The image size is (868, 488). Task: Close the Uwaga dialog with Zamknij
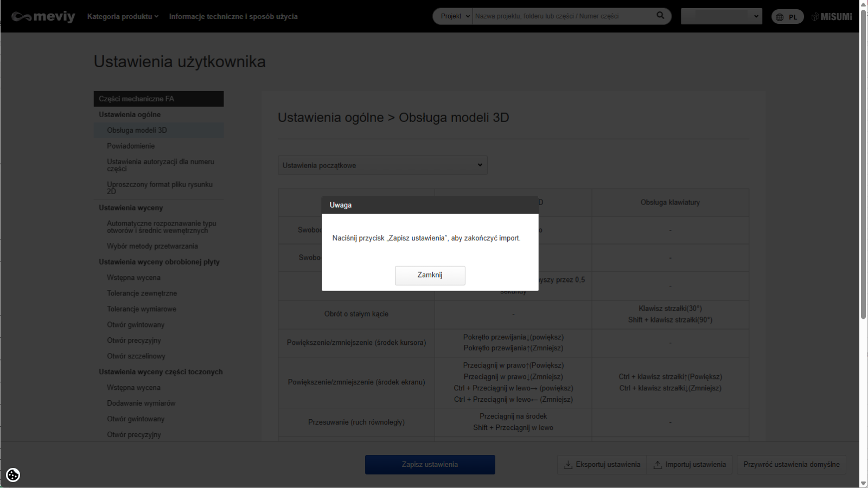tap(430, 275)
